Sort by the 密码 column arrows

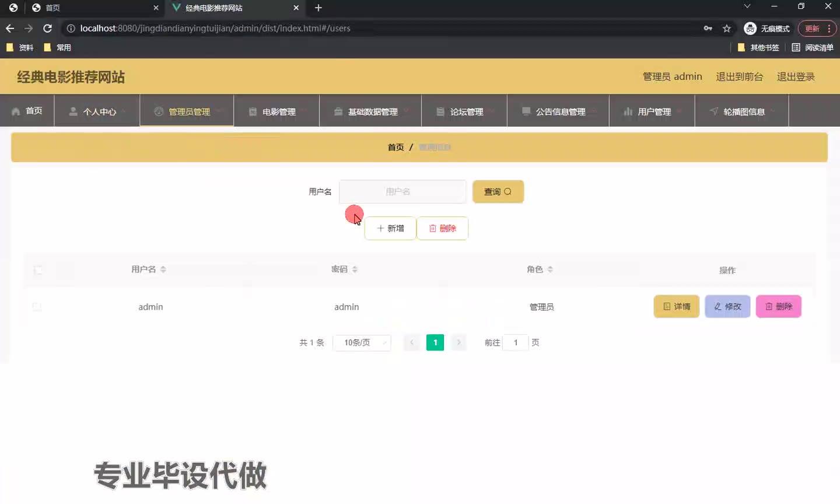click(355, 269)
